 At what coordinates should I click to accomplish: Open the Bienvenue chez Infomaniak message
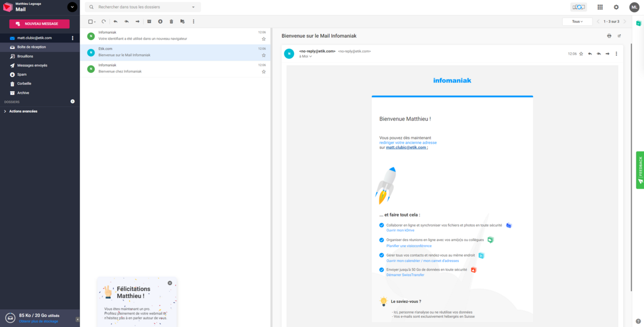[x=175, y=68]
